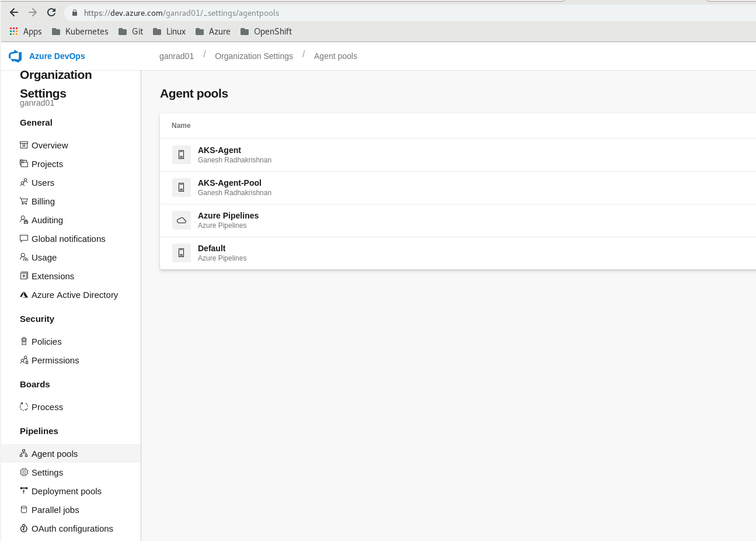Image resolution: width=756 pixels, height=541 pixels.
Task: Click the AKS-Agent pool device icon
Action: (182, 155)
